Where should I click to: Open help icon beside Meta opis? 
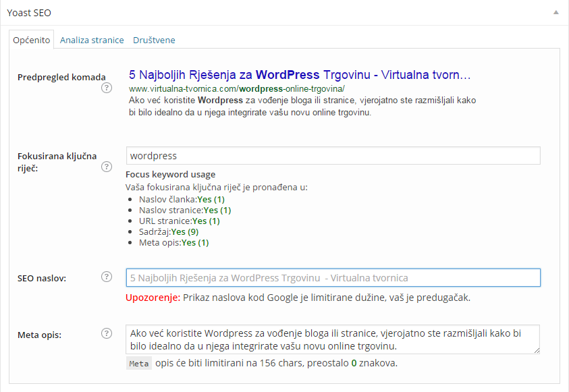click(107, 333)
